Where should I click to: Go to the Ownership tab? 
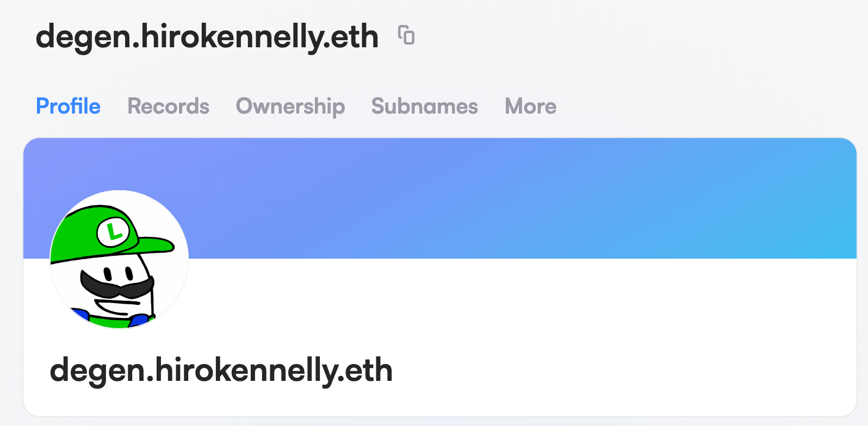click(290, 106)
